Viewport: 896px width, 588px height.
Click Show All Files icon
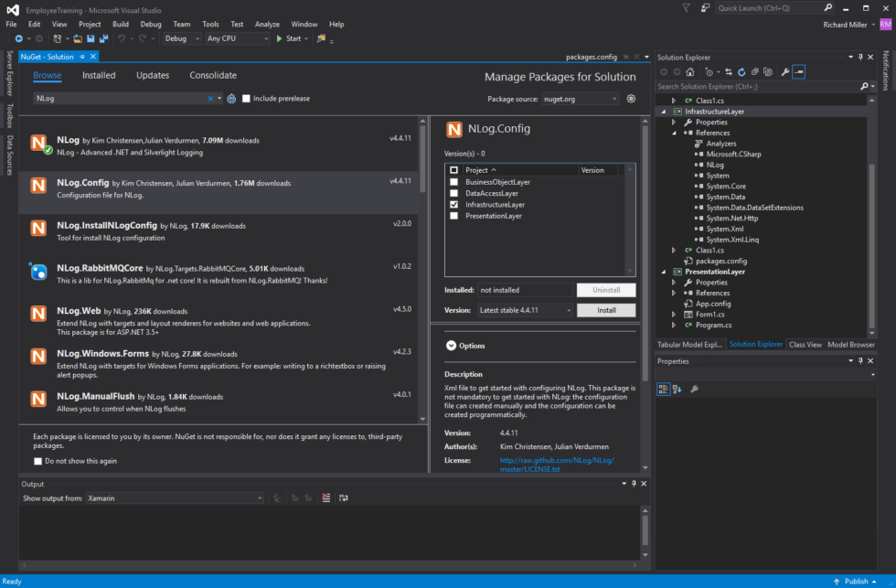(768, 72)
